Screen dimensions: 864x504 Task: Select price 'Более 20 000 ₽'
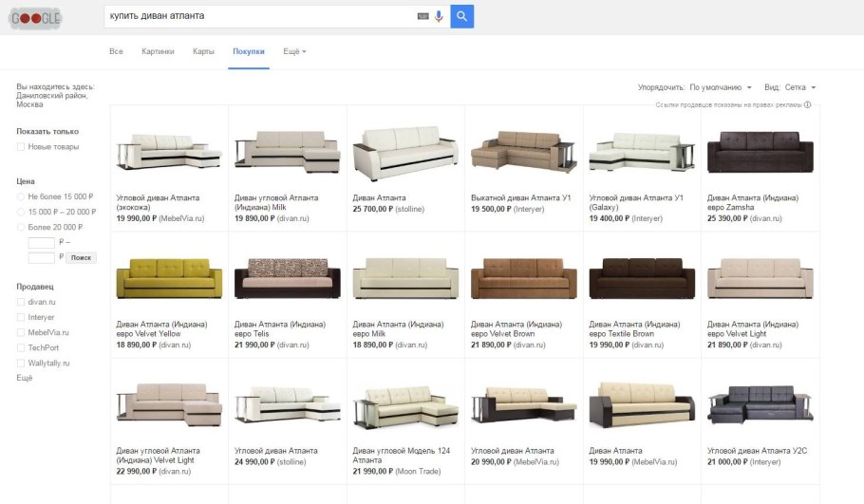pyautogui.click(x=21, y=227)
